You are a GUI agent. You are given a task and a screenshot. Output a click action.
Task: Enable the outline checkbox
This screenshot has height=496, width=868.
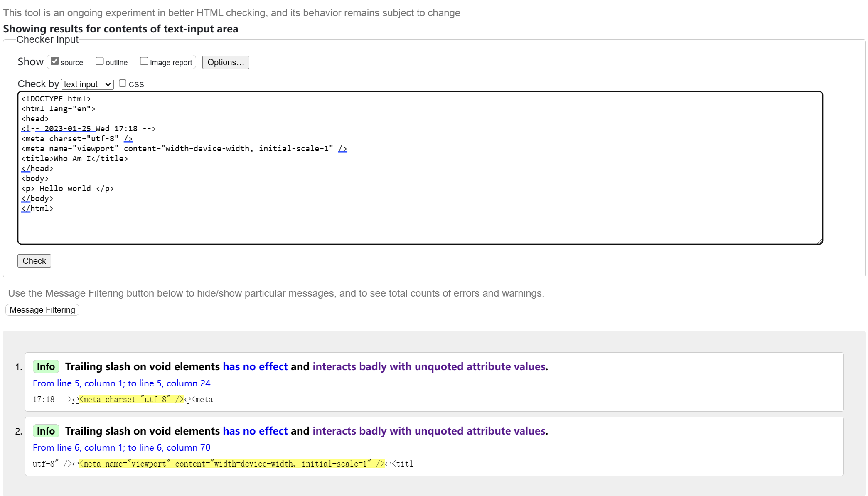(x=100, y=61)
